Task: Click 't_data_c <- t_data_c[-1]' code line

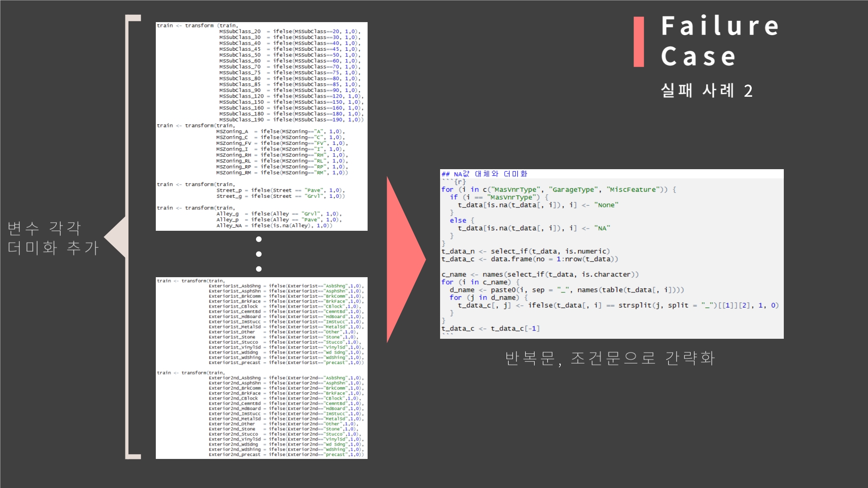Action: pyautogui.click(x=490, y=328)
